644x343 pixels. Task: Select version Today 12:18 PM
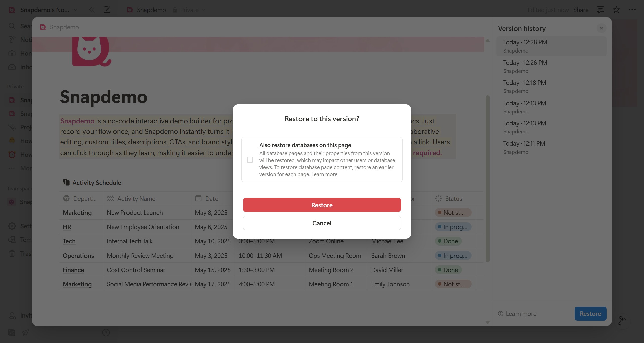(x=551, y=87)
